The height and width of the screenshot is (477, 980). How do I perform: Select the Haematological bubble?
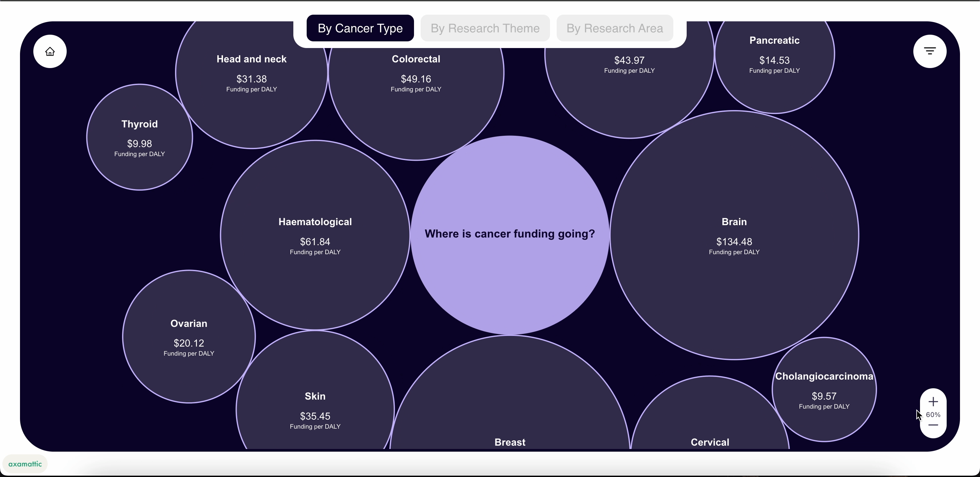coord(315,235)
